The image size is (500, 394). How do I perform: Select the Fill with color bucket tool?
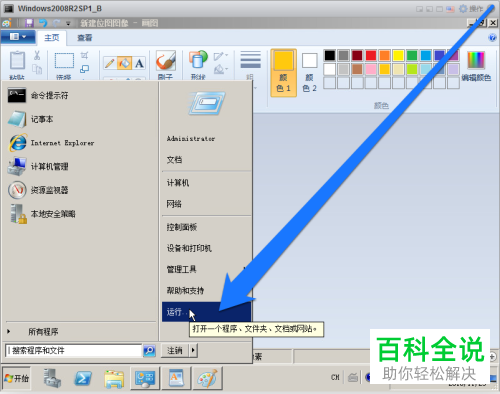(x=124, y=63)
